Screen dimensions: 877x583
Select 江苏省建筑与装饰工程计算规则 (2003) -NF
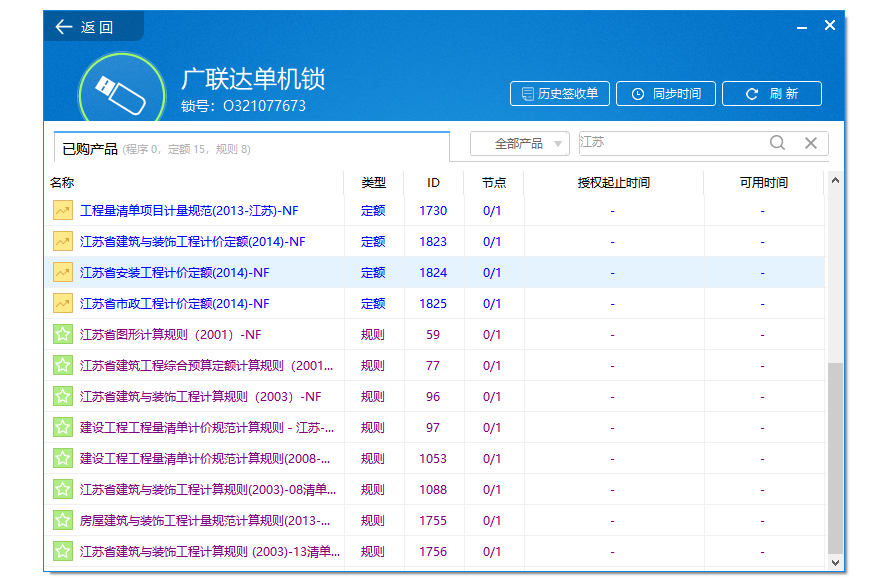[x=200, y=397]
